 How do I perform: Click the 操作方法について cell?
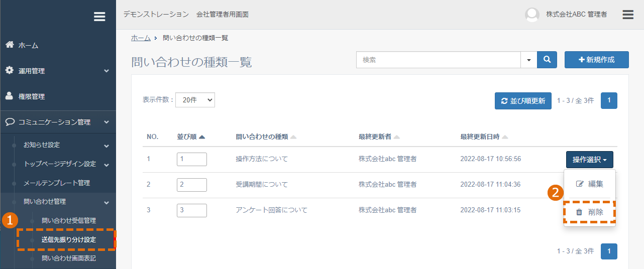(262, 159)
